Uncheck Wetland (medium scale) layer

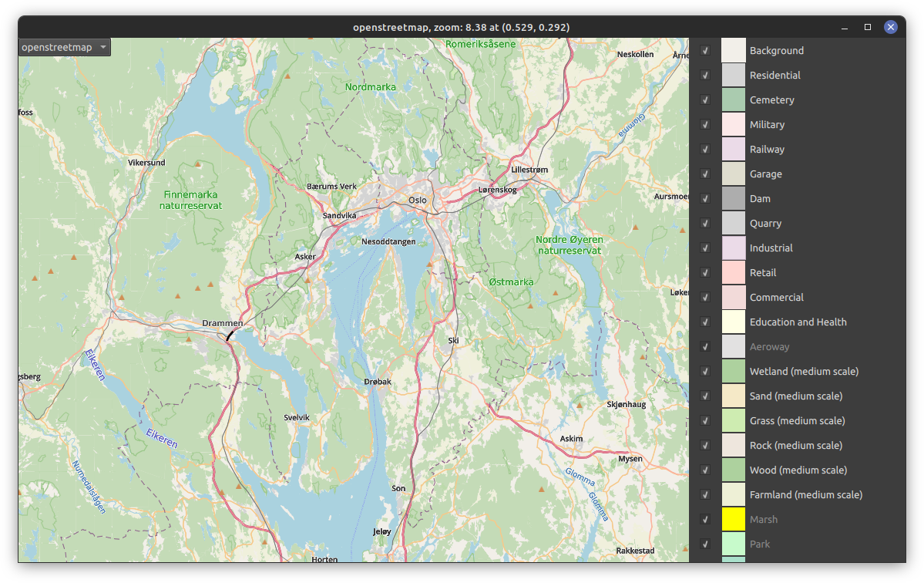click(x=704, y=371)
